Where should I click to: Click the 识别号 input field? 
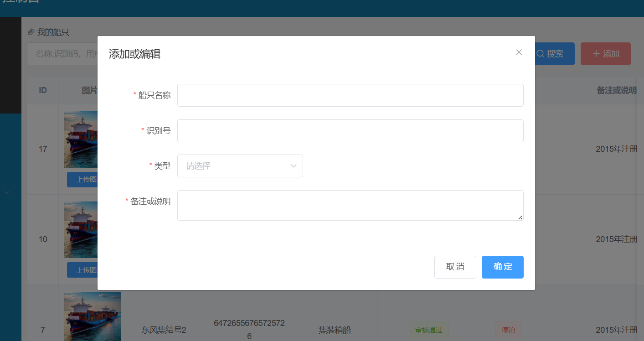pyautogui.click(x=350, y=131)
